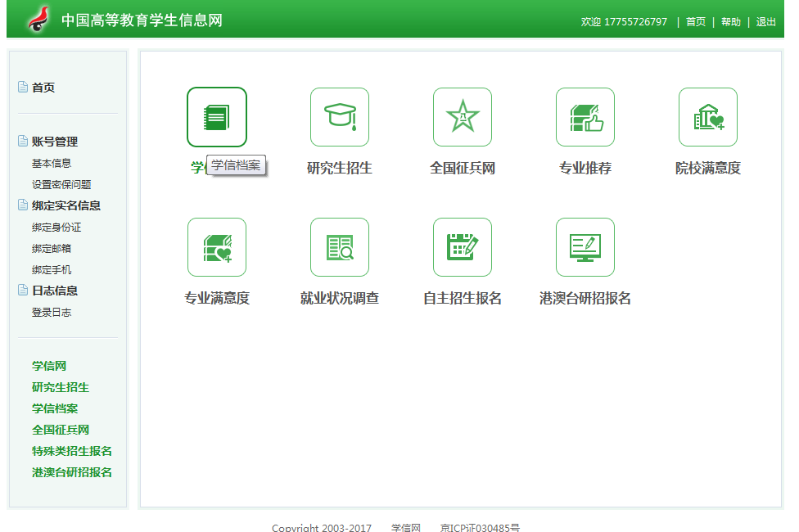799x532 pixels.
Task: Click the 自主招生报名 label text
Action: tap(463, 298)
